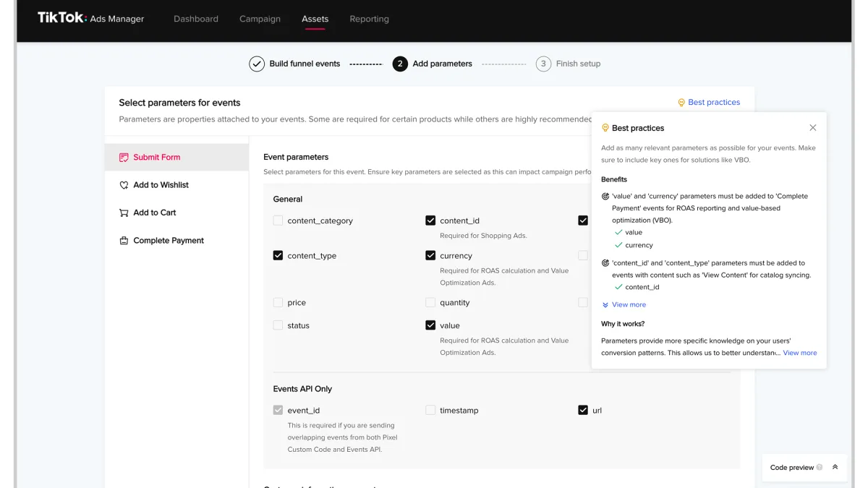The height and width of the screenshot is (488, 868).
Task: Click the General section heading
Action: point(288,199)
